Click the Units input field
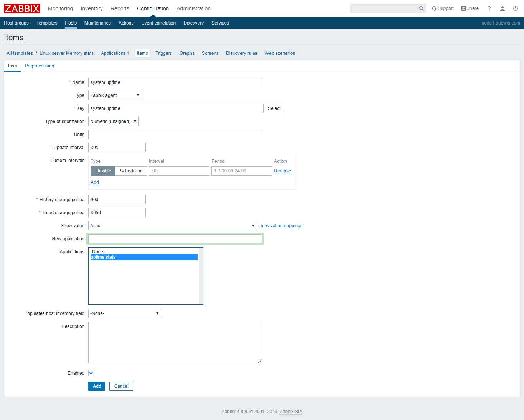The width and height of the screenshot is (524, 420). pos(175,135)
